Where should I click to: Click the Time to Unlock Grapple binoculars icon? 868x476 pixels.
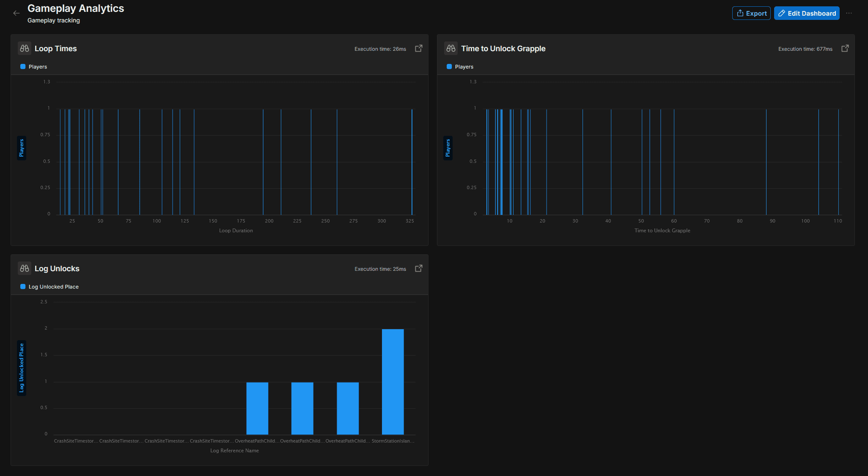pos(451,48)
